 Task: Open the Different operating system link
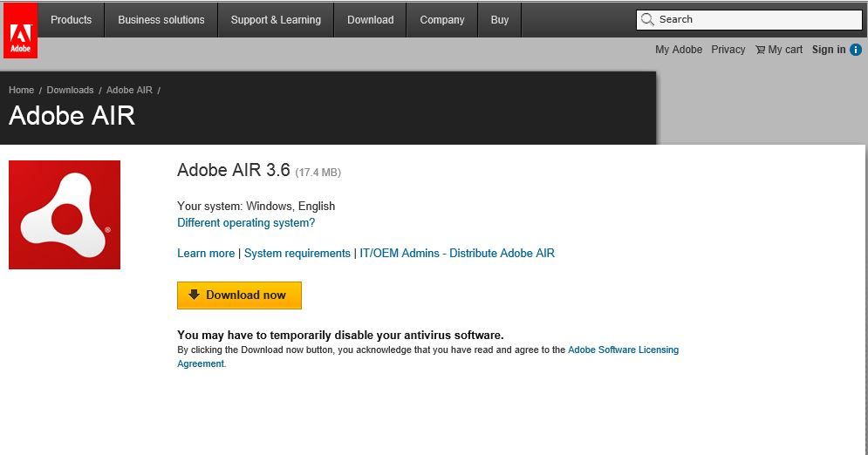point(246,222)
